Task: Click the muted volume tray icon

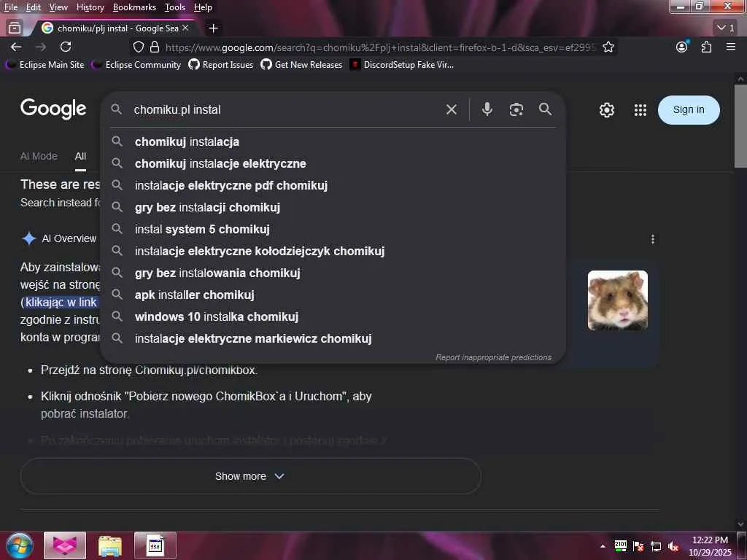Action: click(x=673, y=547)
